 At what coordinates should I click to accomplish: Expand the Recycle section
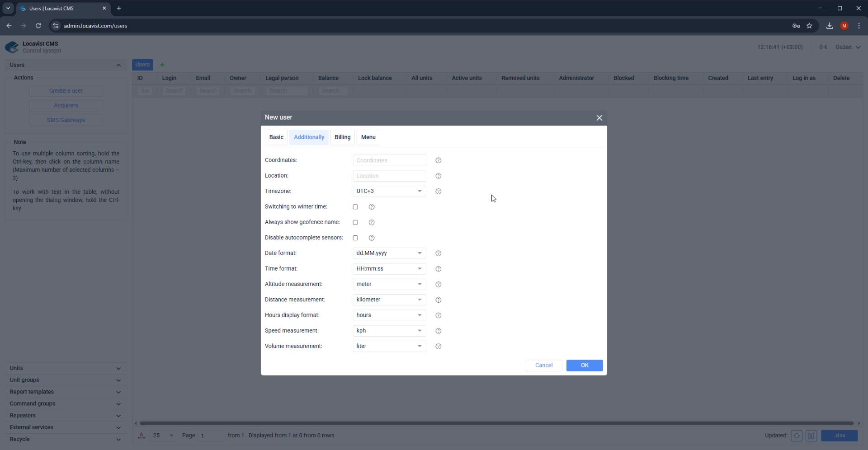66,439
